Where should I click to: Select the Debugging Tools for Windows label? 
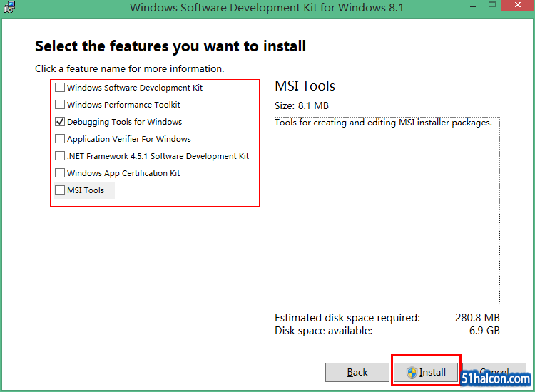125,122
